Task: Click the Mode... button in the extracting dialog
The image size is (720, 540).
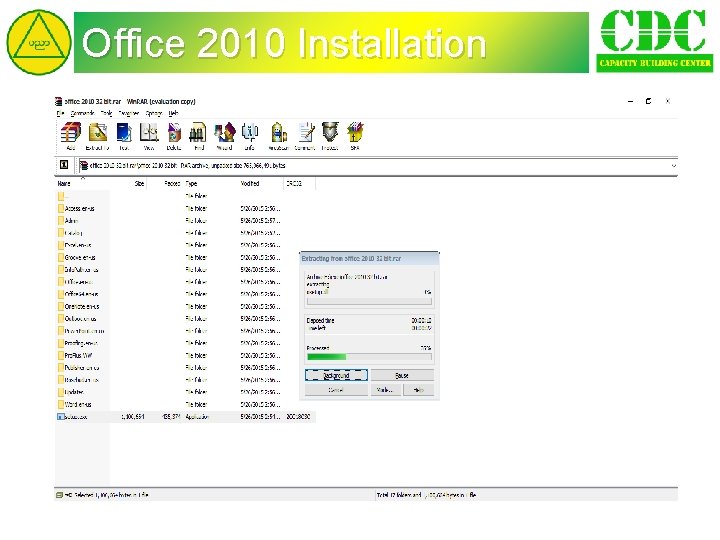Action: pos(385,390)
